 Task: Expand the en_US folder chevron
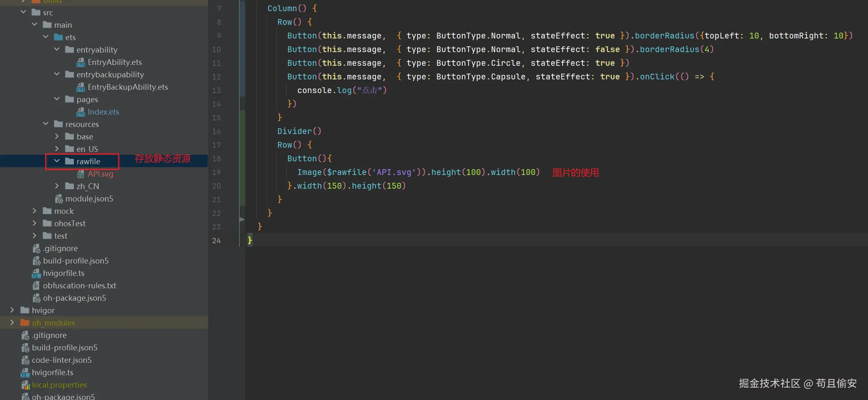click(x=57, y=149)
